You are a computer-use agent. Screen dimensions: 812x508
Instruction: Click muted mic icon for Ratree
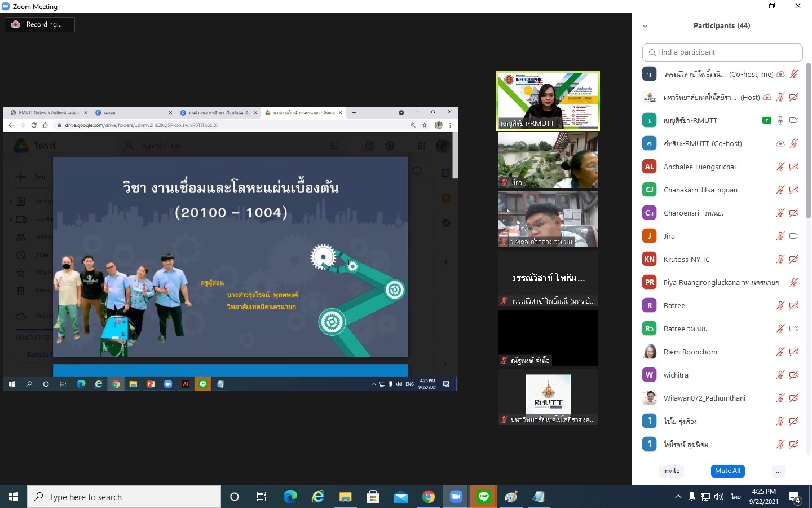click(780, 305)
